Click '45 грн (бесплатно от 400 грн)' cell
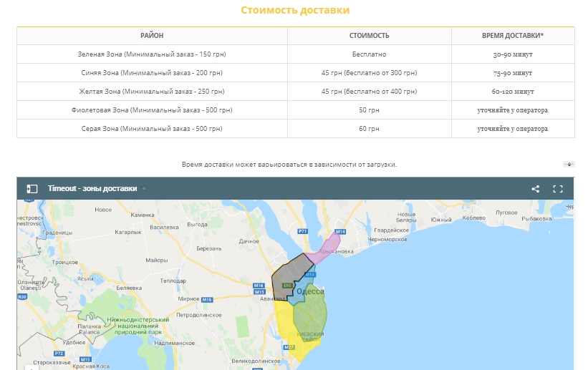Screen dimensions: 588x370 [370, 91]
